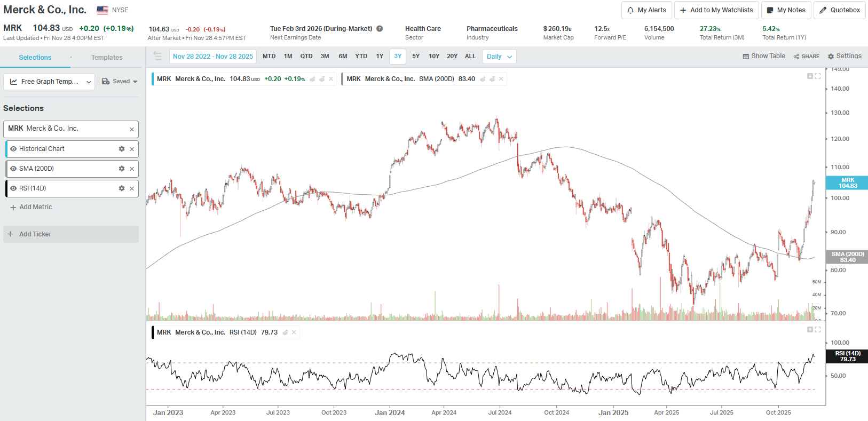The image size is (868, 421).
Task: Select the 20Y time range
Action: tap(452, 56)
